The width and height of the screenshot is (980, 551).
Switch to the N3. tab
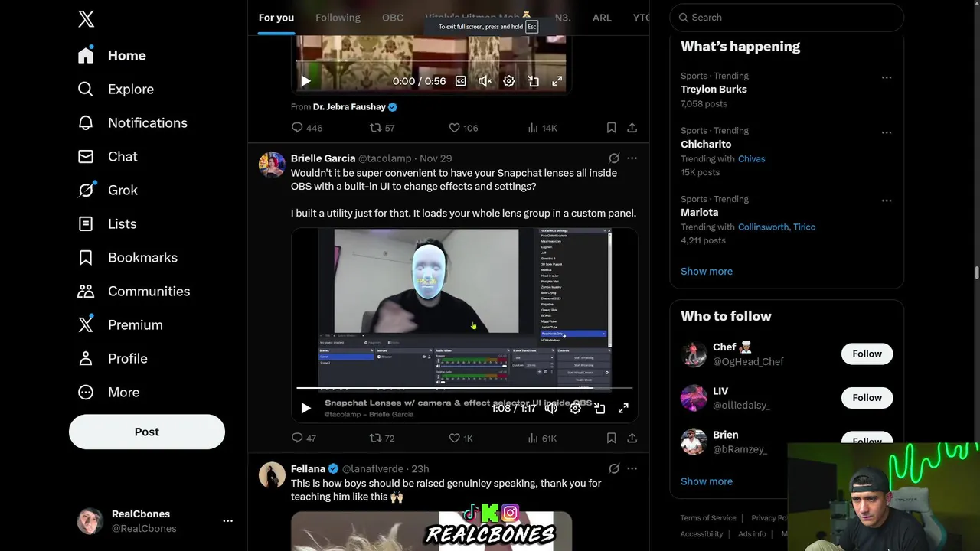(563, 18)
